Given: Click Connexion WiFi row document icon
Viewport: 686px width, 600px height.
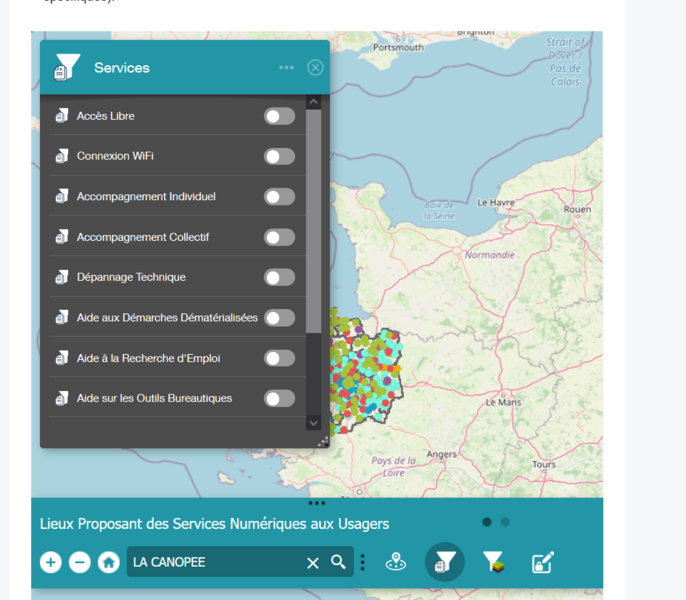Looking at the screenshot, I should click(62, 156).
